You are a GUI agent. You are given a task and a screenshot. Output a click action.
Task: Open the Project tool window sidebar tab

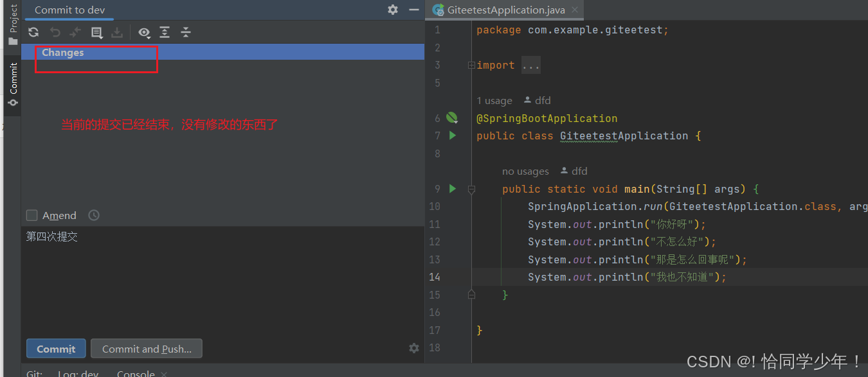coord(13,24)
